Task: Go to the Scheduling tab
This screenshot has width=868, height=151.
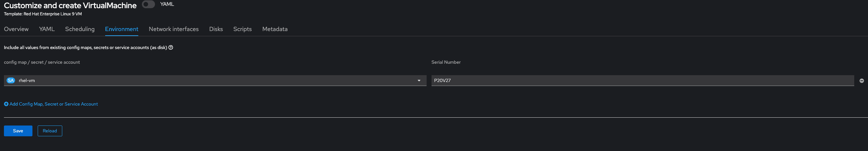Action: click(80, 29)
